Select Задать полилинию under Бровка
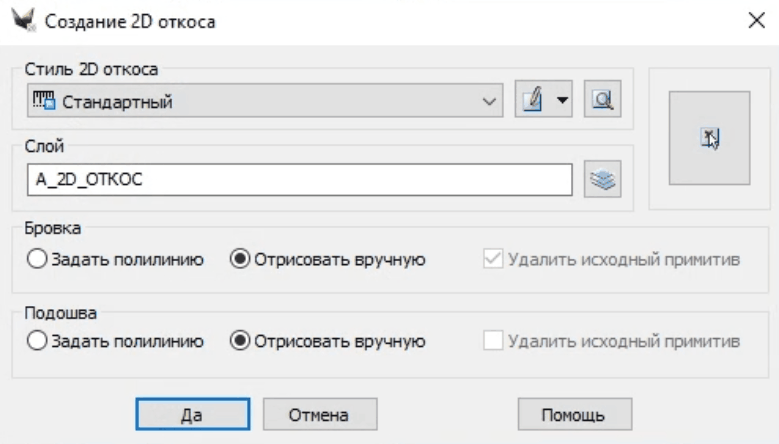Screen dimensions: 779x444 pos(38,260)
